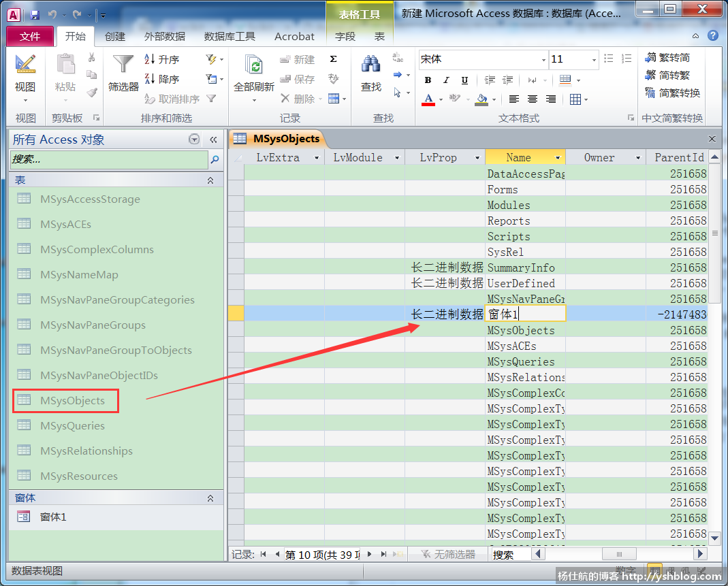This screenshot has height=586, width=728.
Task: Collapse the 窗体 group in navigation pane
Action: click(x=210, y=498)
